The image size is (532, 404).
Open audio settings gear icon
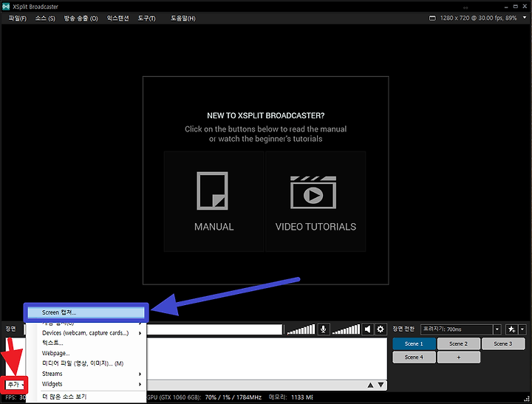click(381, 329)
